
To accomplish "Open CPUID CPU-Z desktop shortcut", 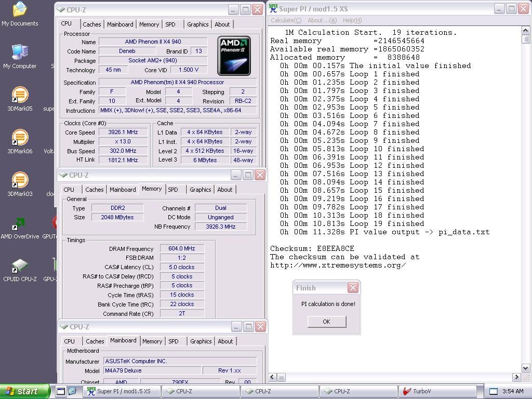I will coord(20,270).
